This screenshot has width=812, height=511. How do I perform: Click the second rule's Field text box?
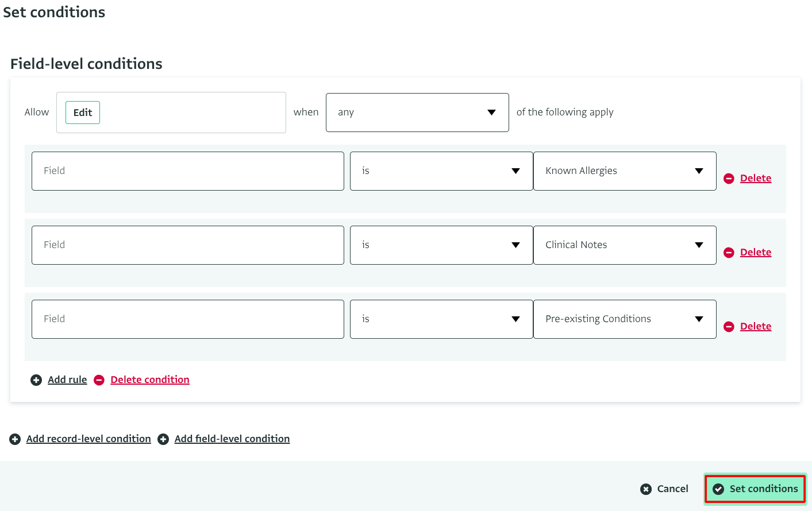coord(187,245)
